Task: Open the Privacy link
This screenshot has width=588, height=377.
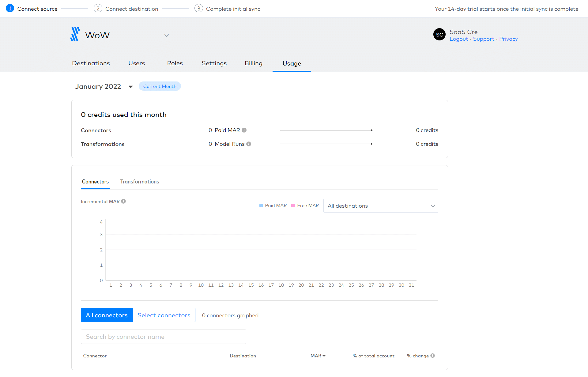Action: 508,39
